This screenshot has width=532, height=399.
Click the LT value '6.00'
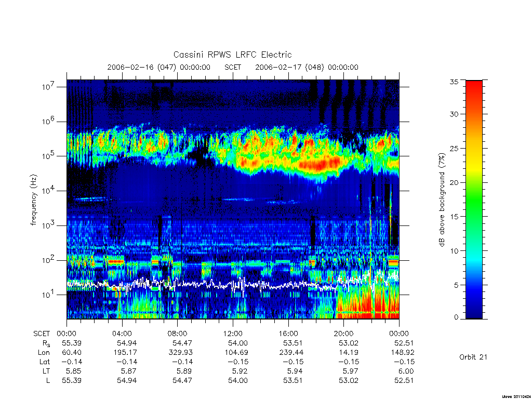406,371
